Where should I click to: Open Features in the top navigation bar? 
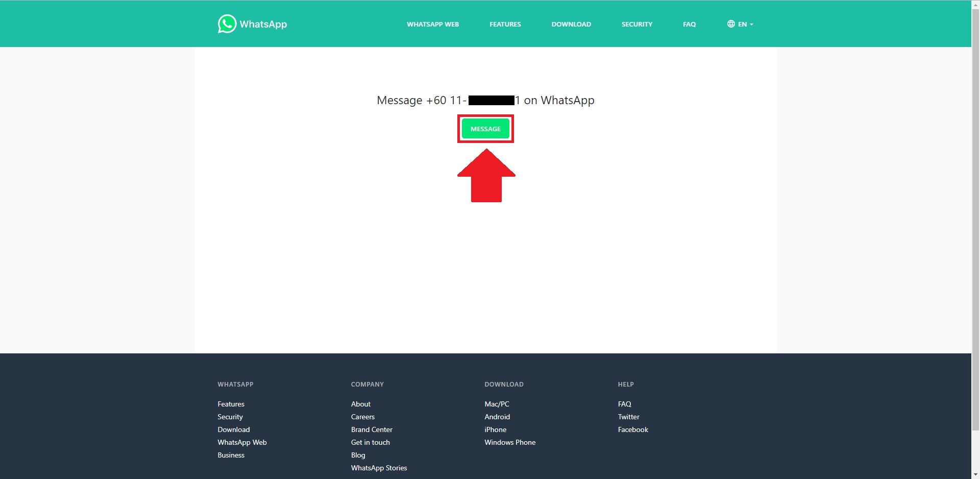[505, 24]
